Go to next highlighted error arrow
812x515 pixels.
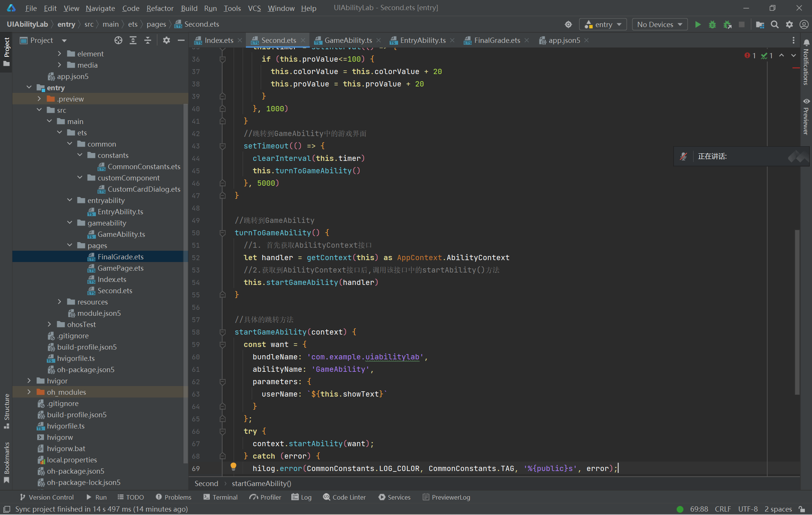pos(794,55)
